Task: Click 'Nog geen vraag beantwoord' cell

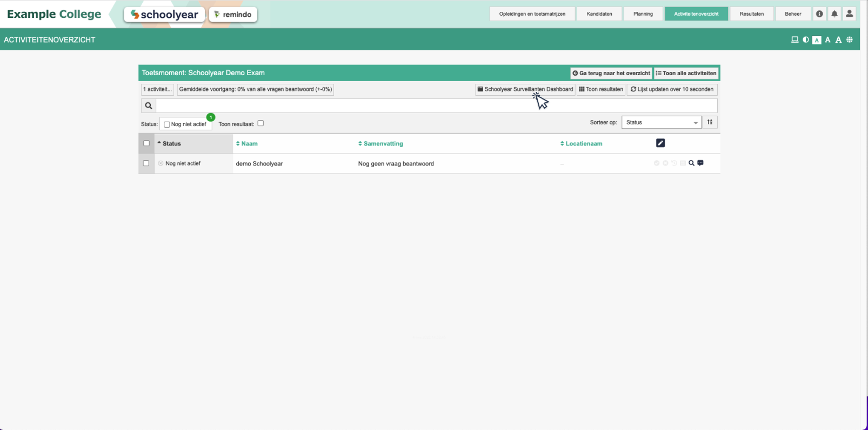Action: pyautogui.click(x=396, y=163)
